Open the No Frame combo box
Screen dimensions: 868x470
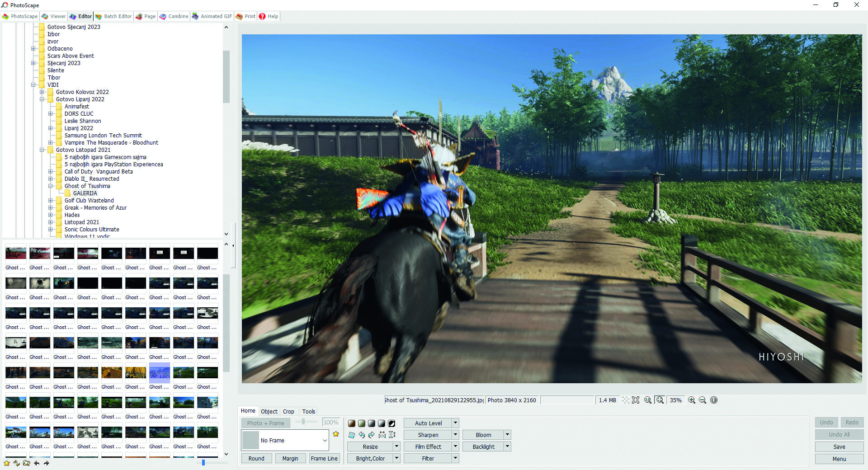[x=285, y=440]
